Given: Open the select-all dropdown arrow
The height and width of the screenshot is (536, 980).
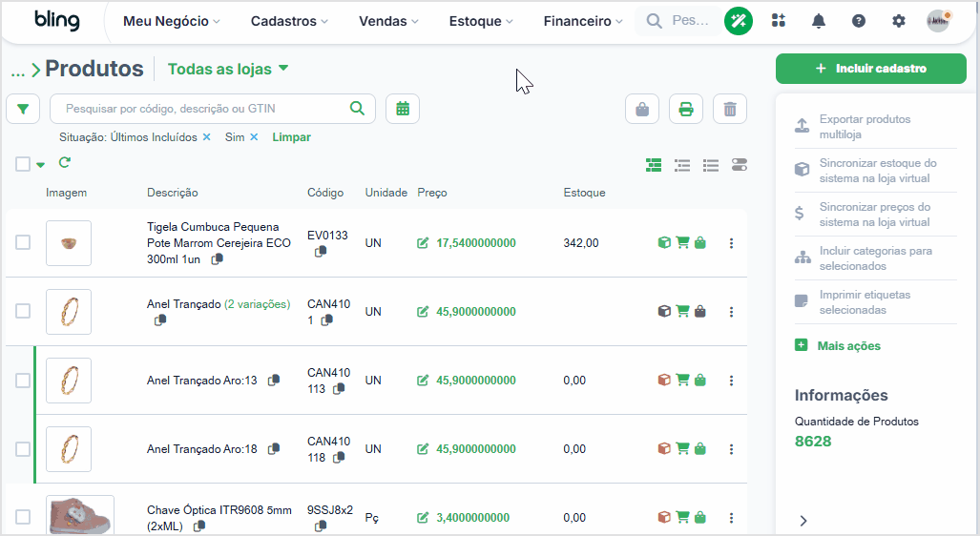Looking at the screenshot, I should click(41, 165).
